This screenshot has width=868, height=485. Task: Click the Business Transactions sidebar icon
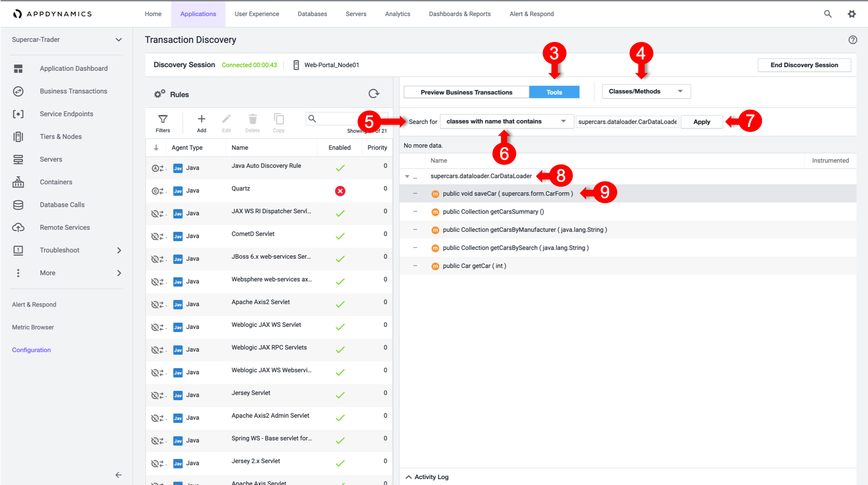18,91
